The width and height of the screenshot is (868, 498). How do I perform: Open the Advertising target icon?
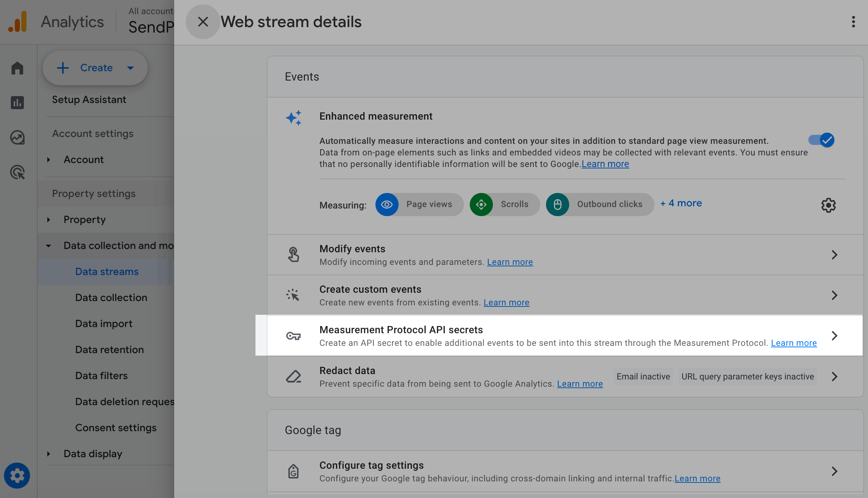(17, 172)
